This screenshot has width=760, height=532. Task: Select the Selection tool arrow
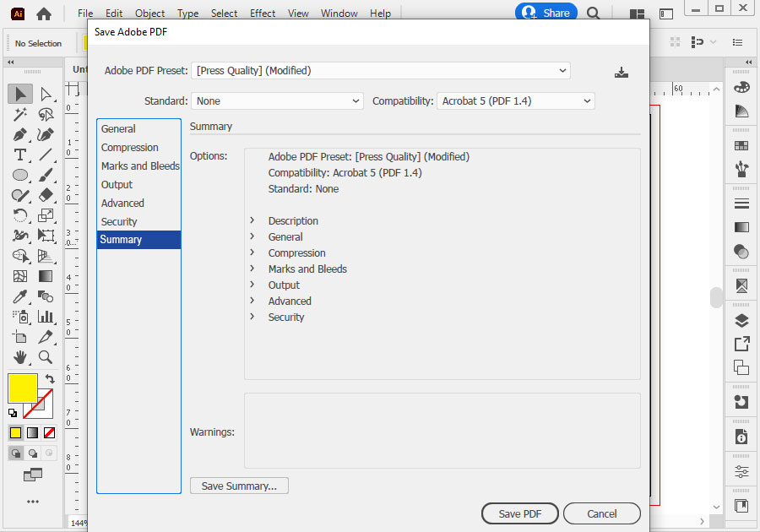click(20, 94)
